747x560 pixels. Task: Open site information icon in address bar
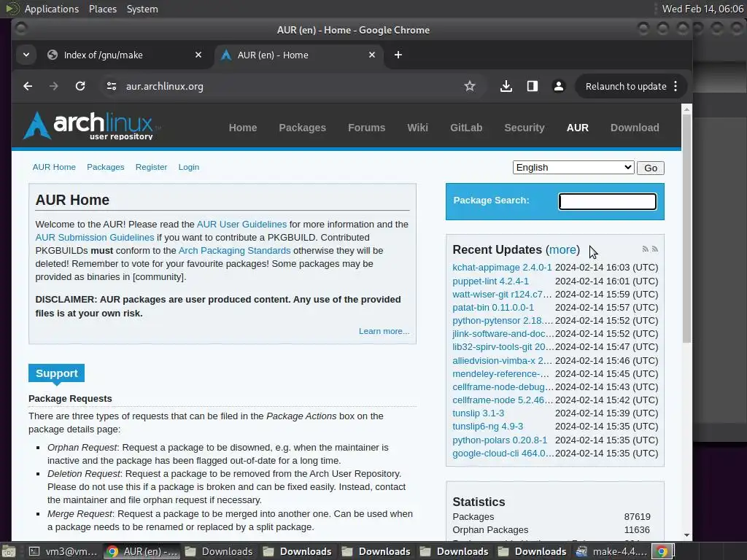point(112,86)
